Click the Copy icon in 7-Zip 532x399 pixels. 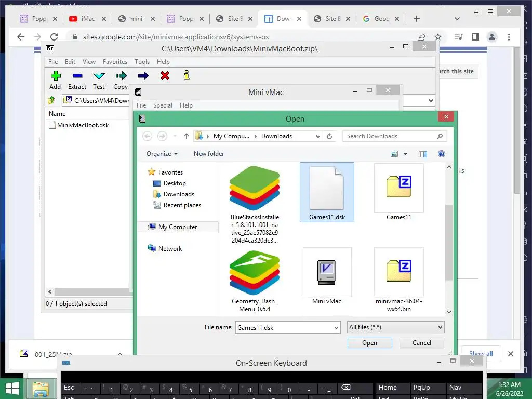(x=121, y=76)
